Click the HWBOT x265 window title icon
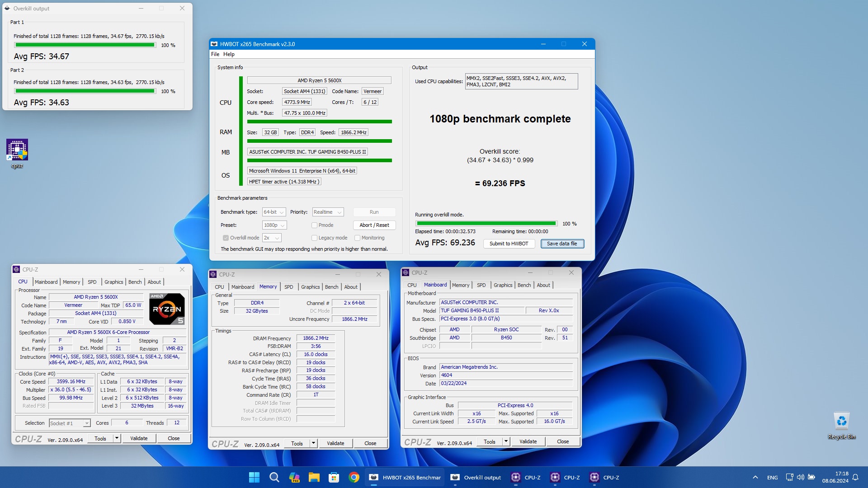This screenshot has width=868, height=488. point(214,44)
